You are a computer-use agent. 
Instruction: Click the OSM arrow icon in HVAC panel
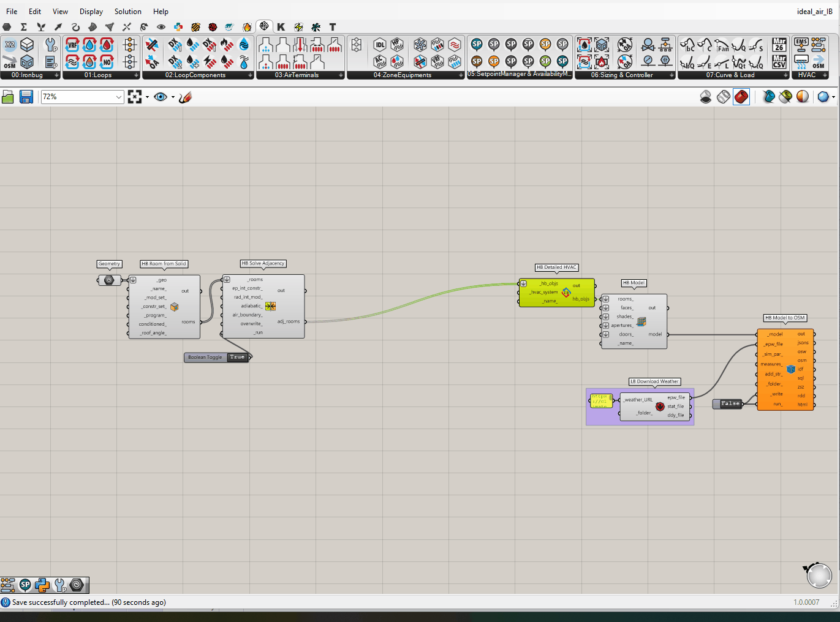click(819, 62)
